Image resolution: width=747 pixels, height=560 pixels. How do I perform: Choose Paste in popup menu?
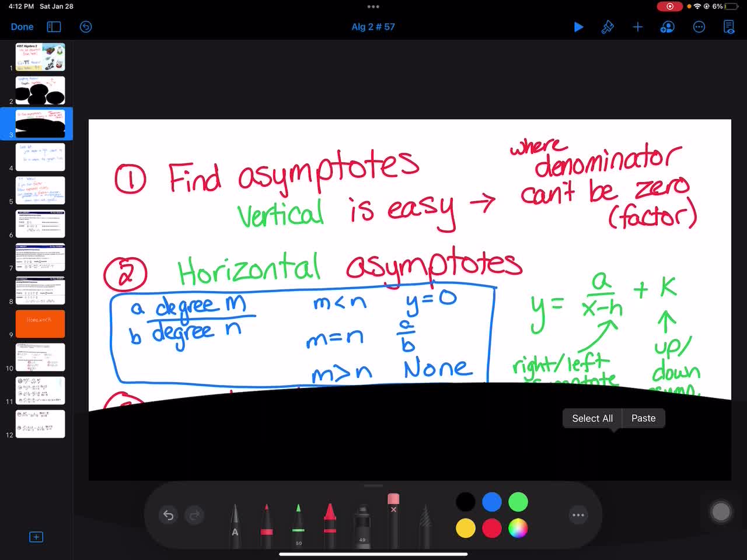pyautogui.click(x=644, y=418)
